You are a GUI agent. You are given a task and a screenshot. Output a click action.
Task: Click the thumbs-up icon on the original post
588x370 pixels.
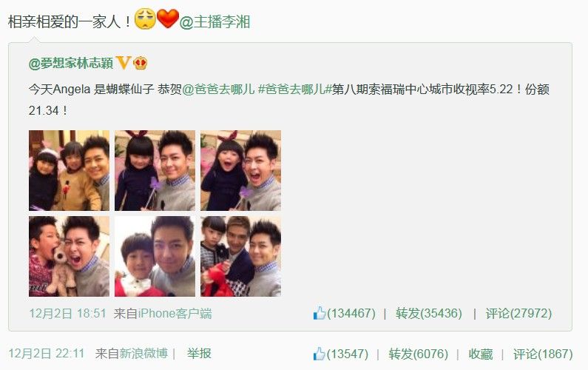click(320, 313)
